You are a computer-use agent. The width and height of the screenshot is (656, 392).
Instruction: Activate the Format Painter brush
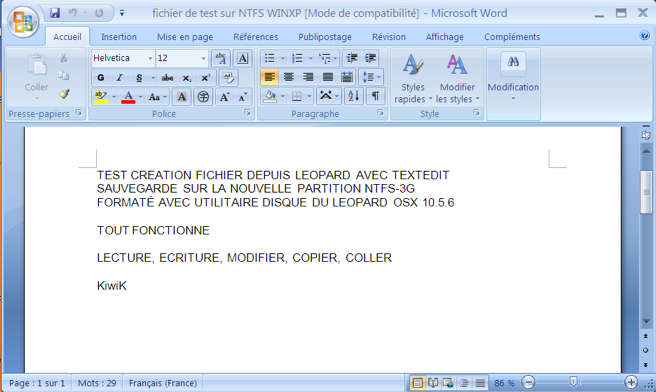(x=64, y=94)
